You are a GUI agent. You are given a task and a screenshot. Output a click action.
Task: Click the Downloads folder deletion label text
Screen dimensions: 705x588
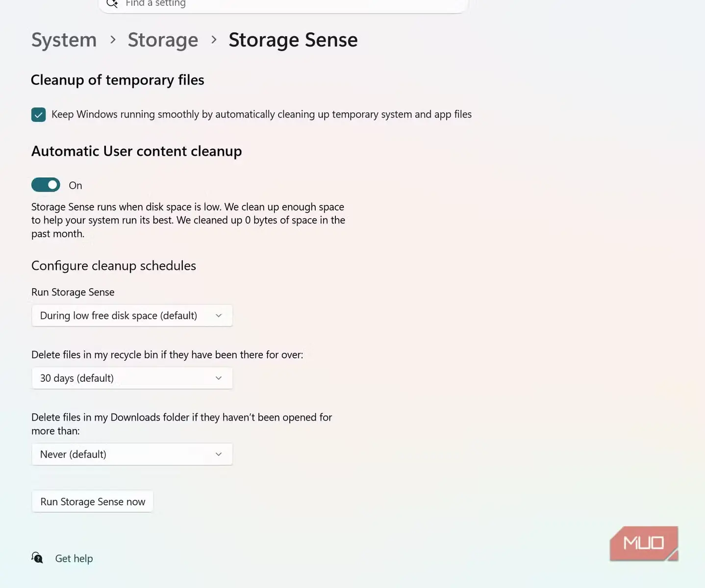[x=182, y=424]
